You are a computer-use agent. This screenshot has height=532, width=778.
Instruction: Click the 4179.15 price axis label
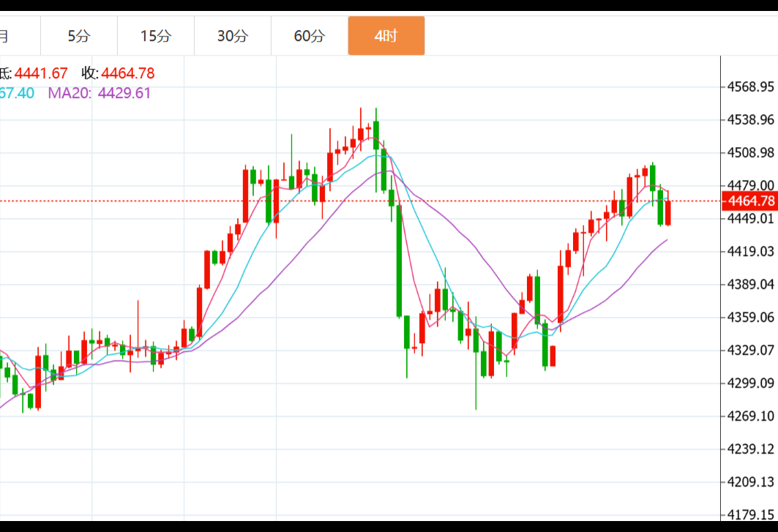(750, 514)
